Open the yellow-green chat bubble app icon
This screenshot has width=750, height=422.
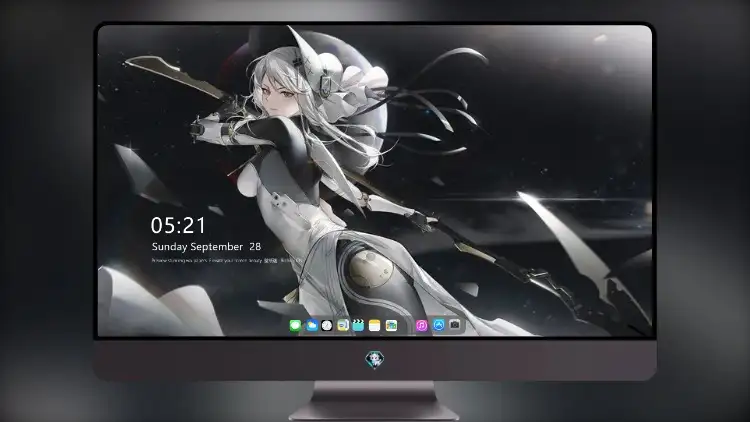coord(342,326)
